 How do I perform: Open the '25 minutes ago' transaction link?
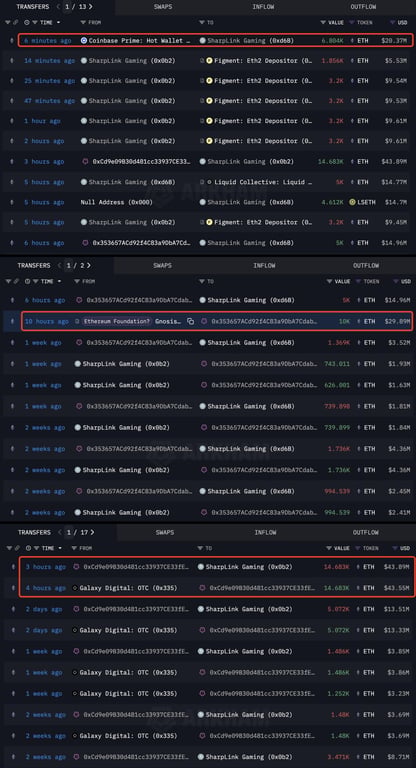click(x=49, y=81)
